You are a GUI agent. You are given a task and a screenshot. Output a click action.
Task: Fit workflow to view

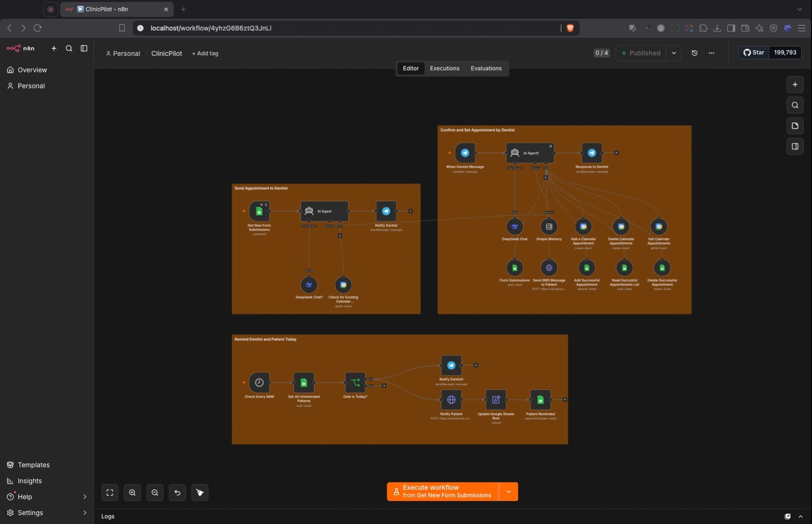[x=110, y=493]
